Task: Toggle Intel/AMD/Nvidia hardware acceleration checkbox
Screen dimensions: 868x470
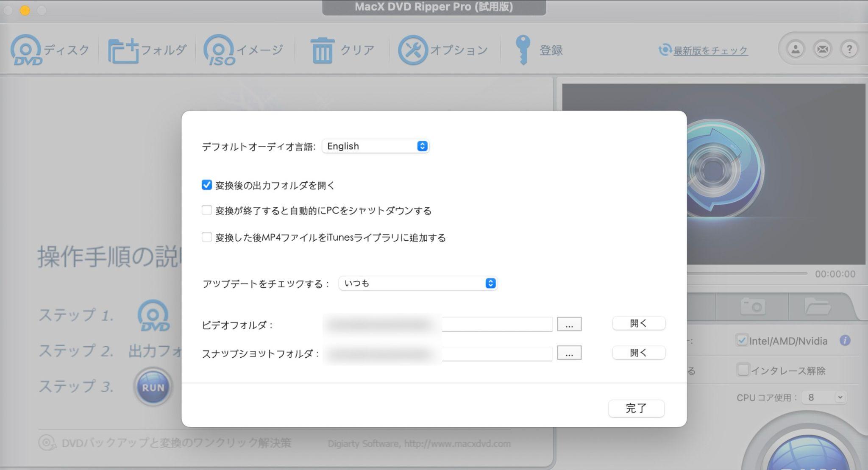Action: [742, 340]
